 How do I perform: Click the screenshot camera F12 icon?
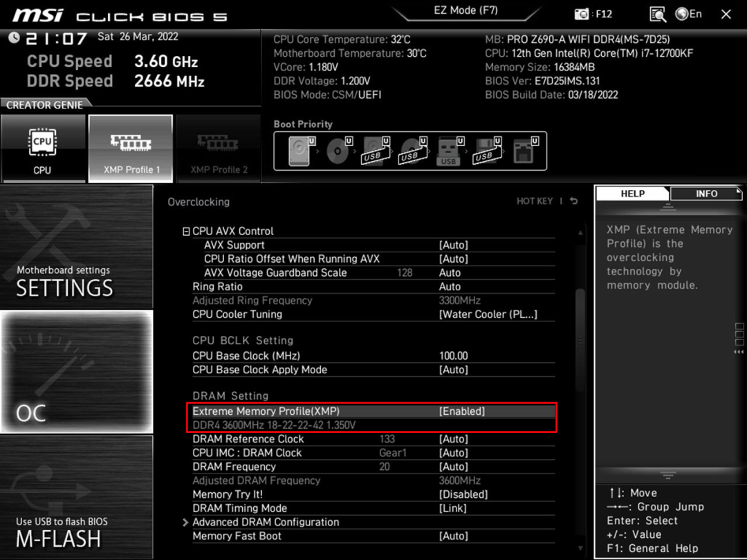581,15
